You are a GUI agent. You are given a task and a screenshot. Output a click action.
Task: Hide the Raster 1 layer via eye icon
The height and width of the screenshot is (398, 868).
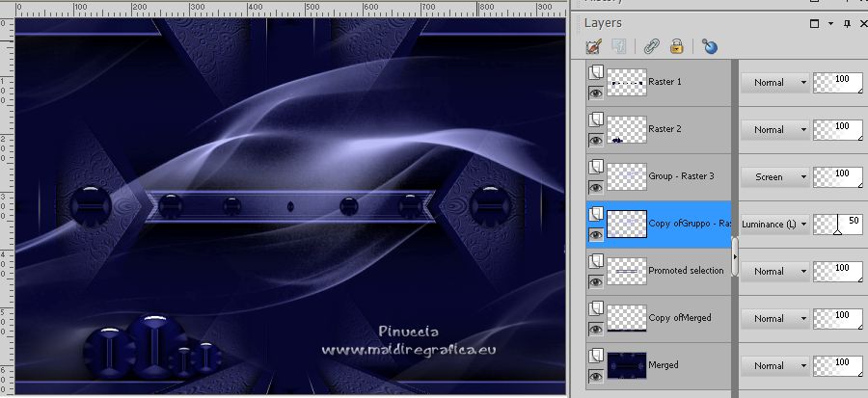pyautogui.click(x=596, y=93)
